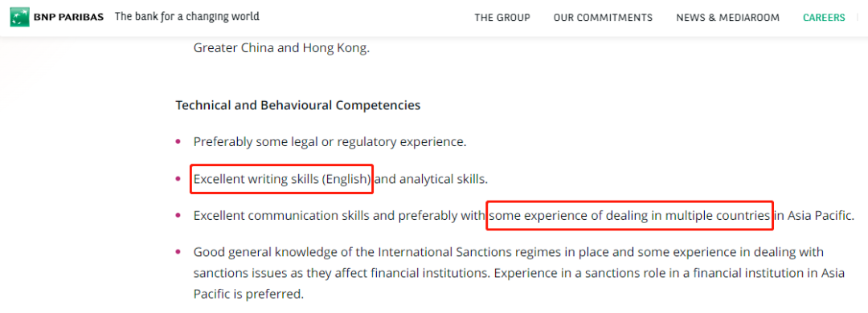The height and width of the screenshot is (313, 868).
Task: Click the bullet dot beside 'Good general knowledge'
Action: click(178, 252)
